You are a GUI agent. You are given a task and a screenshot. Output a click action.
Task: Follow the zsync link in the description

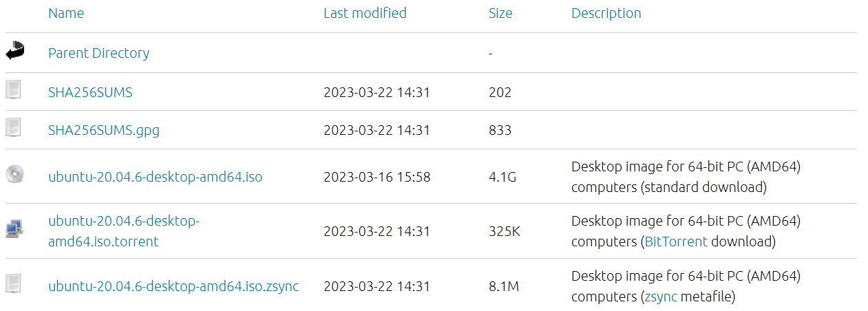pyautogui.click(x=661, y=297)
